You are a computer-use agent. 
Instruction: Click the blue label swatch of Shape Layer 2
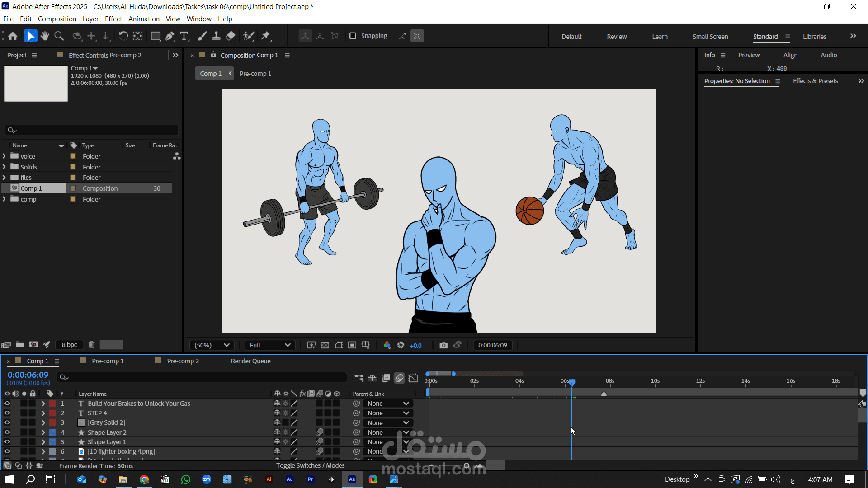click(52, 432)
